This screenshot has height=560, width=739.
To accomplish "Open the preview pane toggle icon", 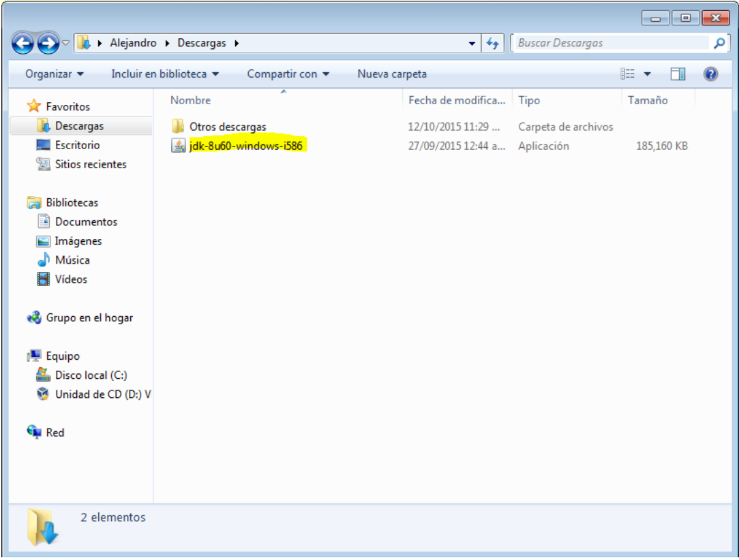I will click(x=678, y=74).
